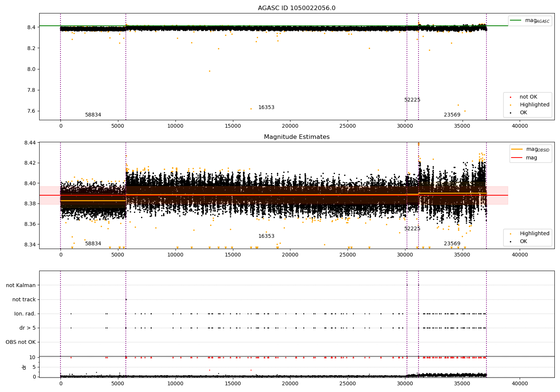Click x-axis tick '35000' under the bottom plot
Screen dimensions: 560x392
(462, 383)
